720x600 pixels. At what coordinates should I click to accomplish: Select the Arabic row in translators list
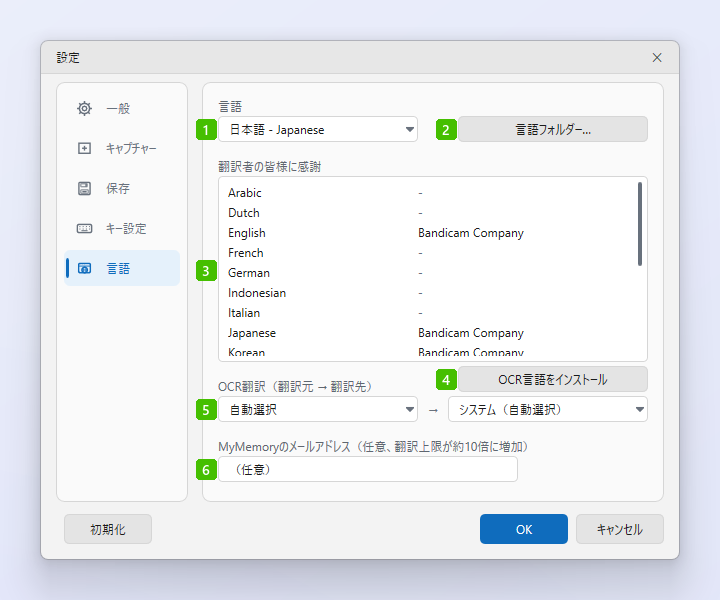(x=428, y=193)
